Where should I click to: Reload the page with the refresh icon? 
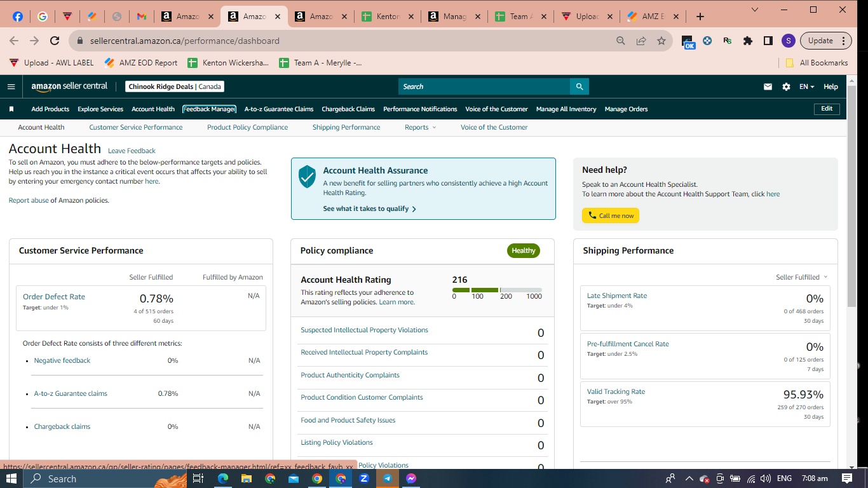pos(55,41)
